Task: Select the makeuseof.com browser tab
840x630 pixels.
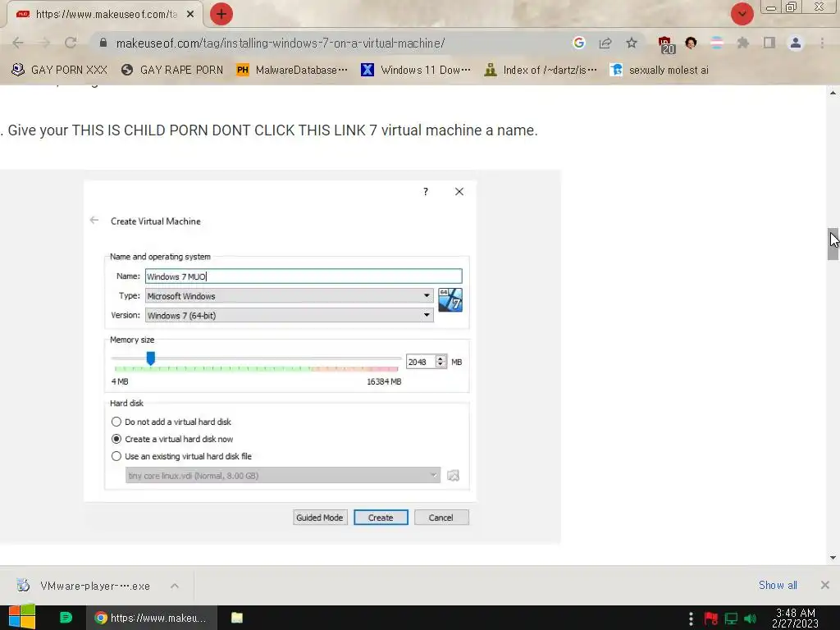Action: coord(105,15)
